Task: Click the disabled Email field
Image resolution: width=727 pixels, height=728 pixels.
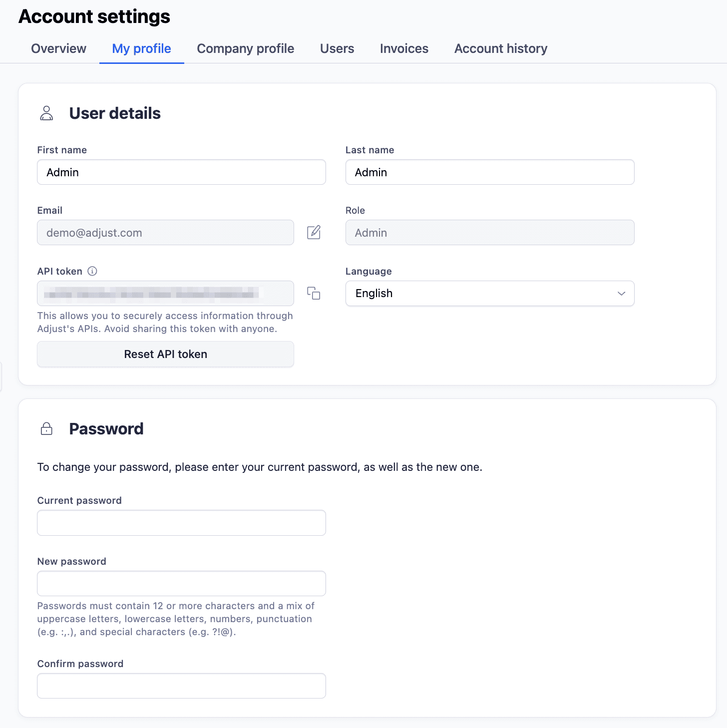Action: (165, 233)
